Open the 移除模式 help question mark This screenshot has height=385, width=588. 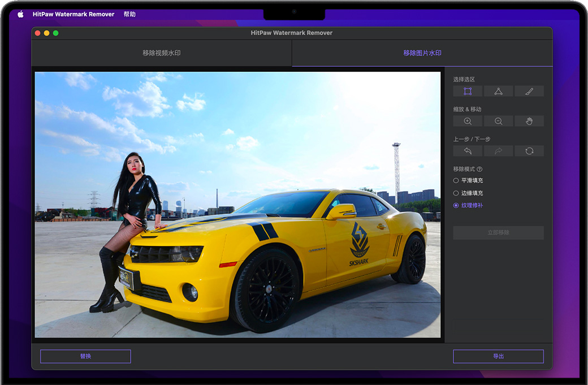coord(479,169)
